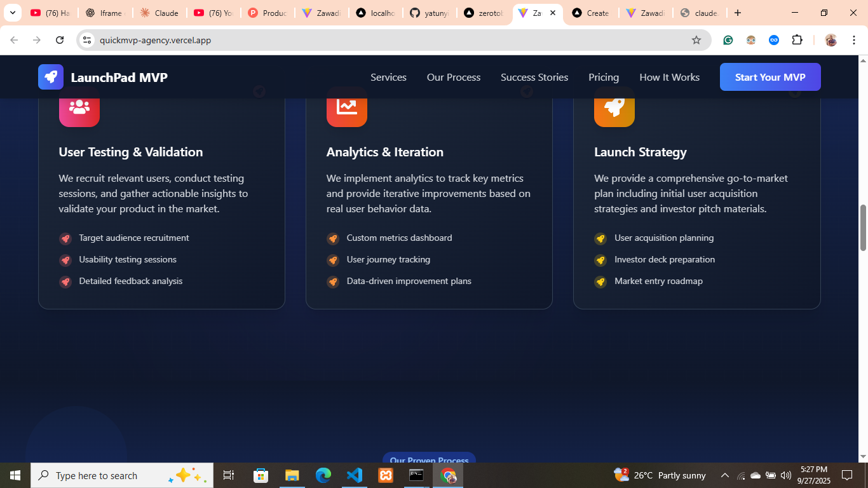The width and height of the screenshot is (868, 488).
Task: Click the Analytics & Iteration heading
Action: click(385, 152)
